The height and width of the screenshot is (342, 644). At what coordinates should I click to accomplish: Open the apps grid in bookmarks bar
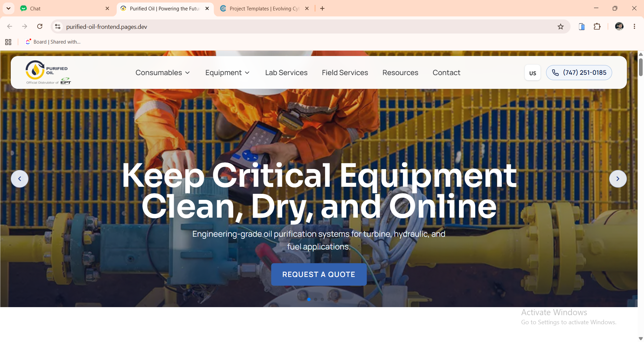tap(8, 42)
